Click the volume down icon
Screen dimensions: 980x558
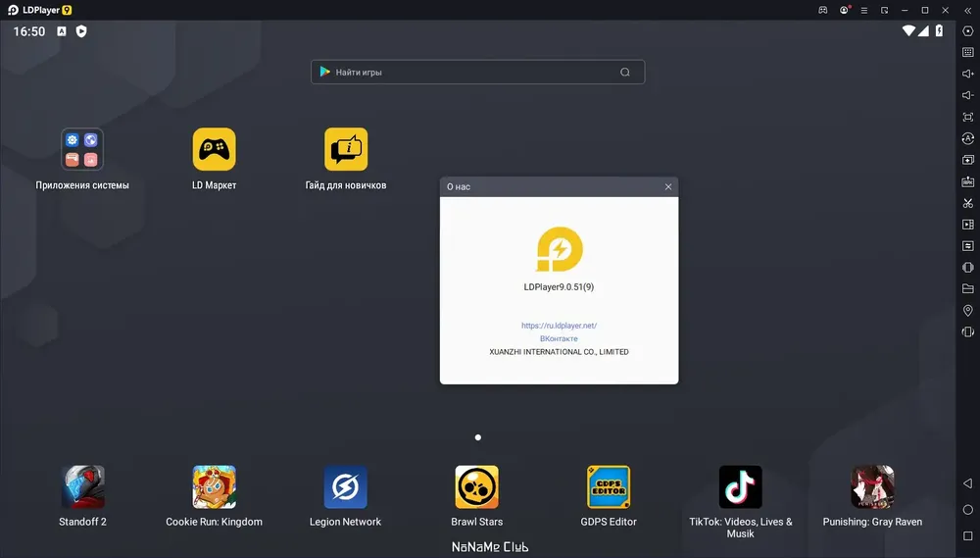pyautogui.click(x=967, y=95)
